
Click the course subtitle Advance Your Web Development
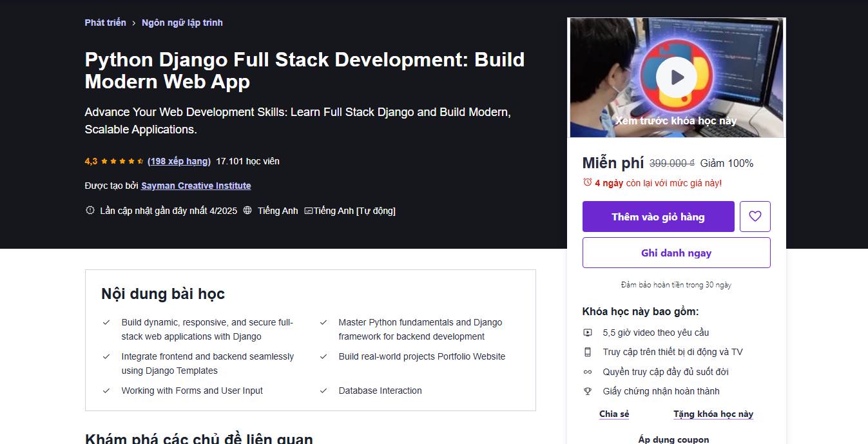pos(298,121)
